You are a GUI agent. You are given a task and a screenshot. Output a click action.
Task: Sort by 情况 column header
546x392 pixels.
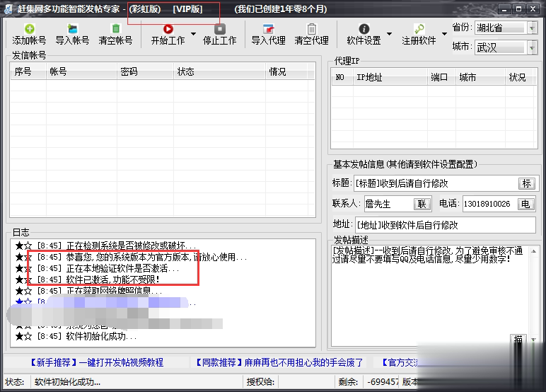pos(286,71)
